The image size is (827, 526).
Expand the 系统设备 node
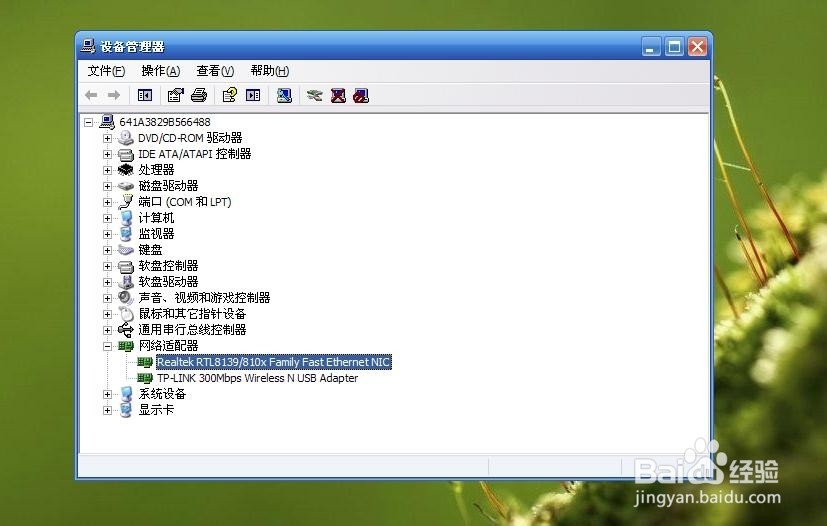click(107, 395)
